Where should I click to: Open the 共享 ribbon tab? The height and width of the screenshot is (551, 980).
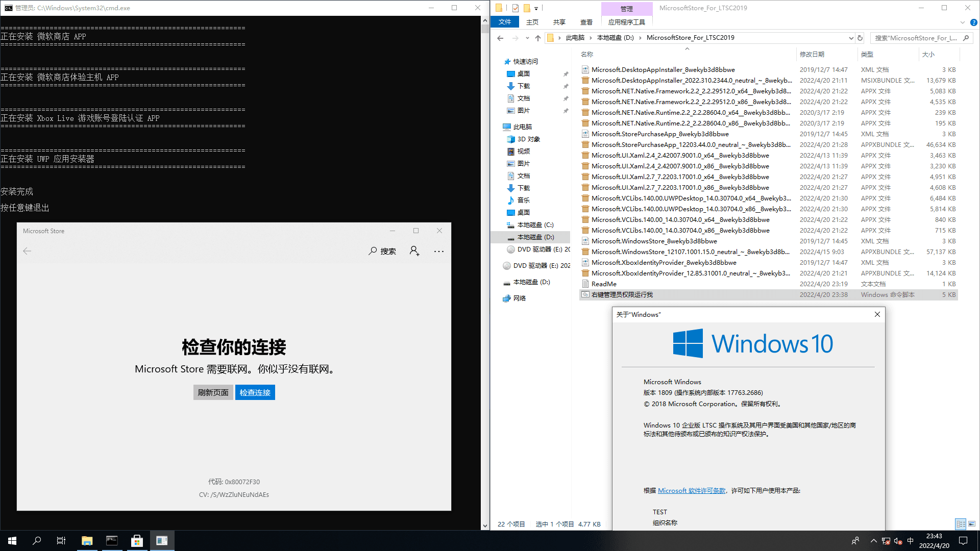click(x=559, y=22)
